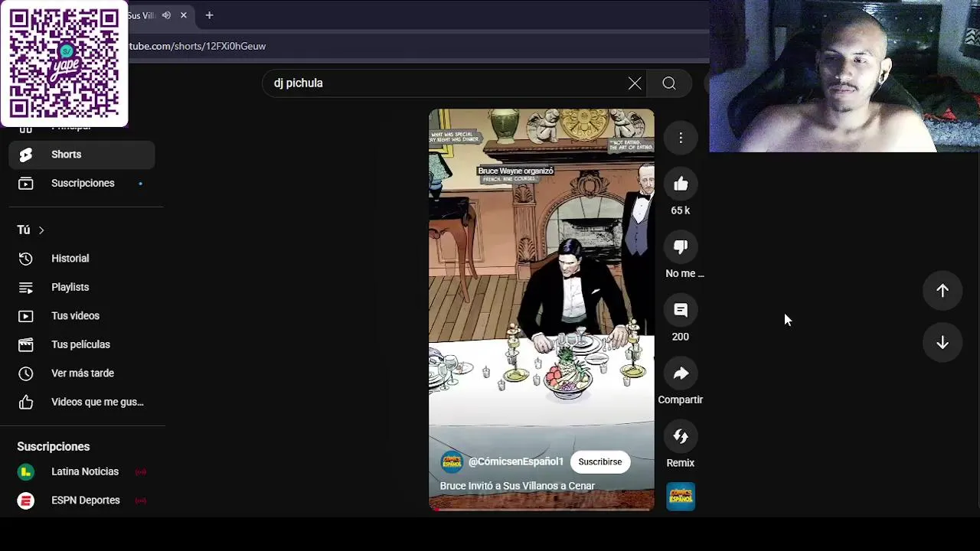Go to previous short with up arrow
The image size is (980, 551).
(x=942, y=291)
